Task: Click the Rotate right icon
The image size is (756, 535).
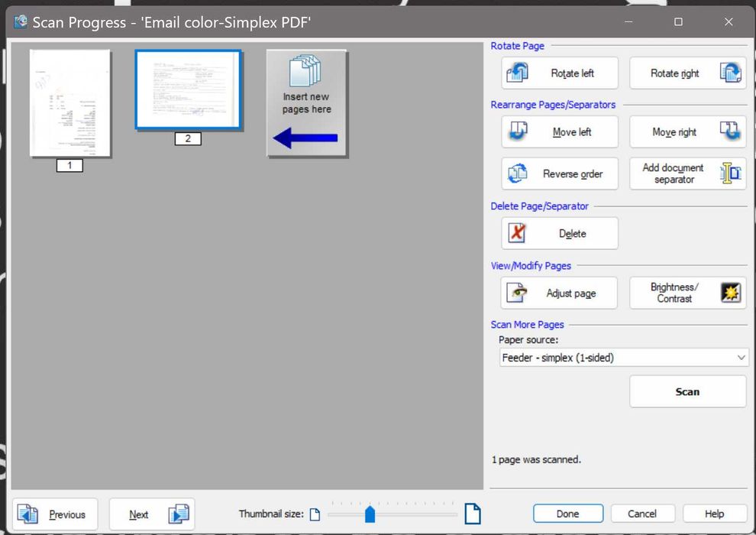Action: point(731,73)
